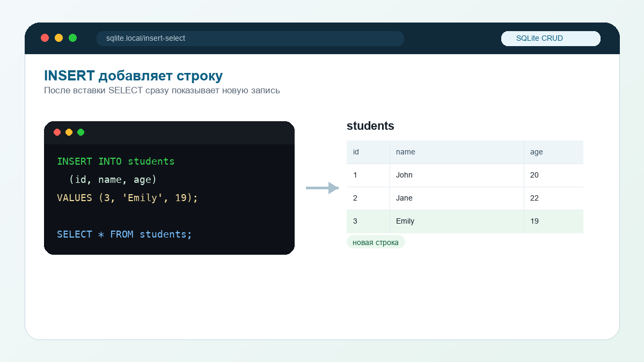644x362 pixels.
Task: Click age cell "20" in John's row
Action: [x=553, y=175]
